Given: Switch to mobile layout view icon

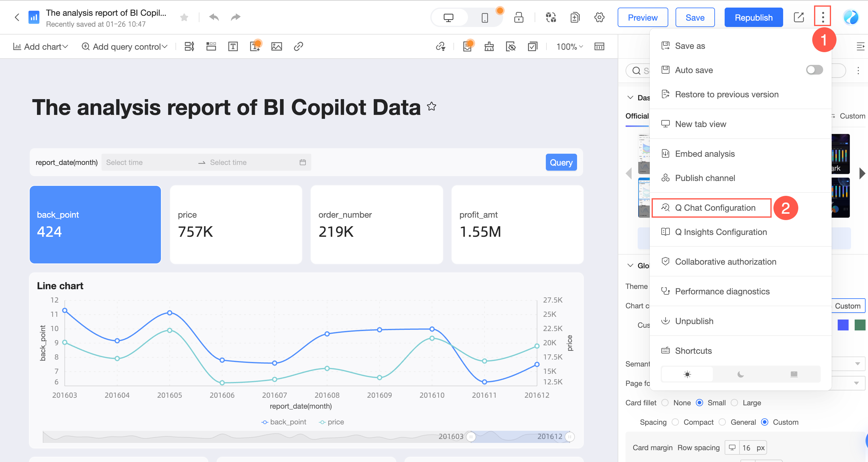Looking at the screenshot, I should pyautogui.click(x=485, y=18).
